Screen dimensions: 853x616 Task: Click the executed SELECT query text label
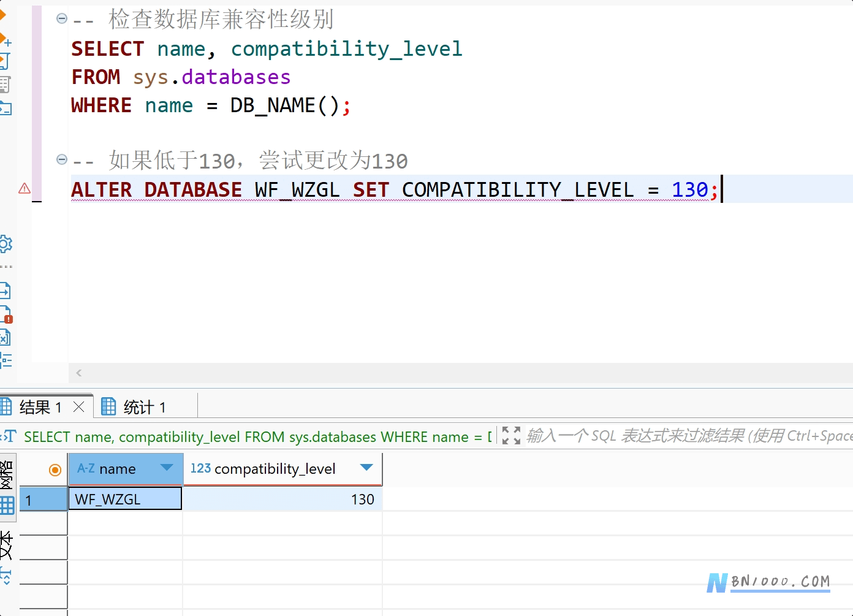pyautogui.click(x=257, y=437)
